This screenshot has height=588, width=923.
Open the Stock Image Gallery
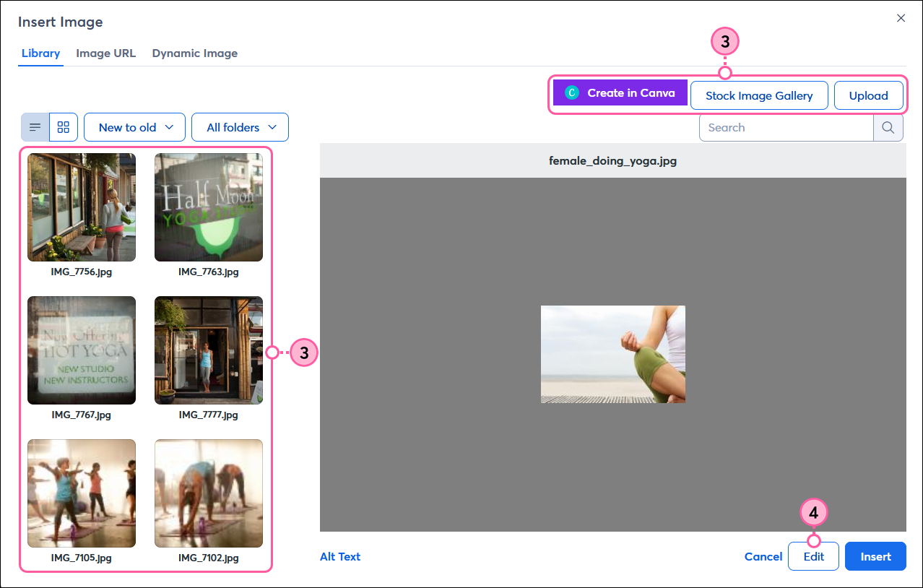pos(758,95)
